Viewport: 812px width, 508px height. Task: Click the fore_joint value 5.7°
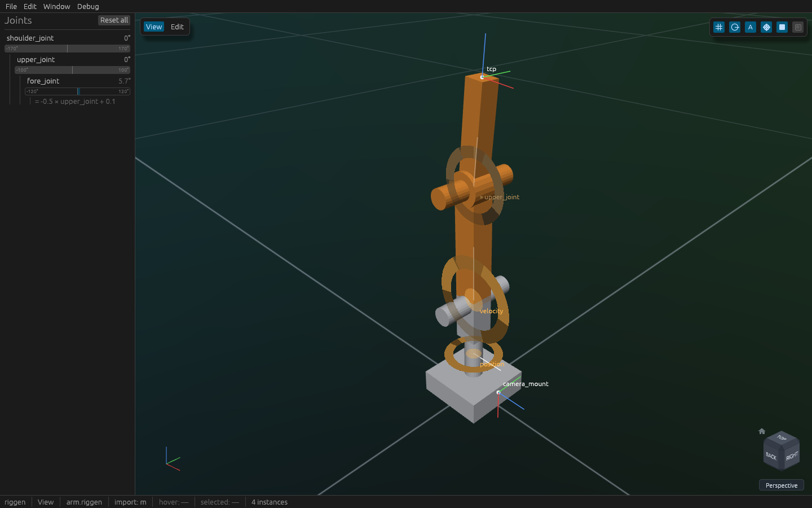click(x=125, y=81)
